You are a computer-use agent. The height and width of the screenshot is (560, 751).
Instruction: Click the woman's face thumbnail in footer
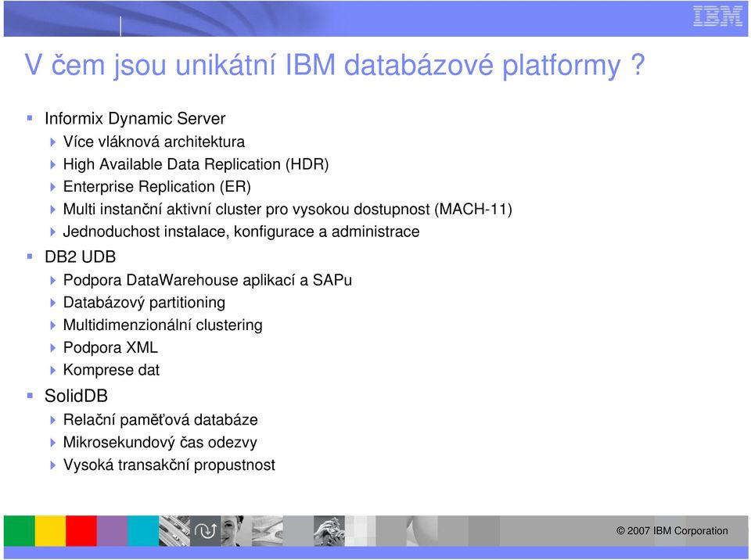tap(236, 531)
